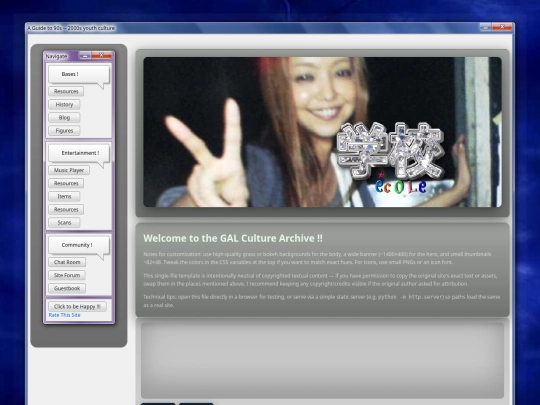
Task: Open the History page
Action: 64,104
